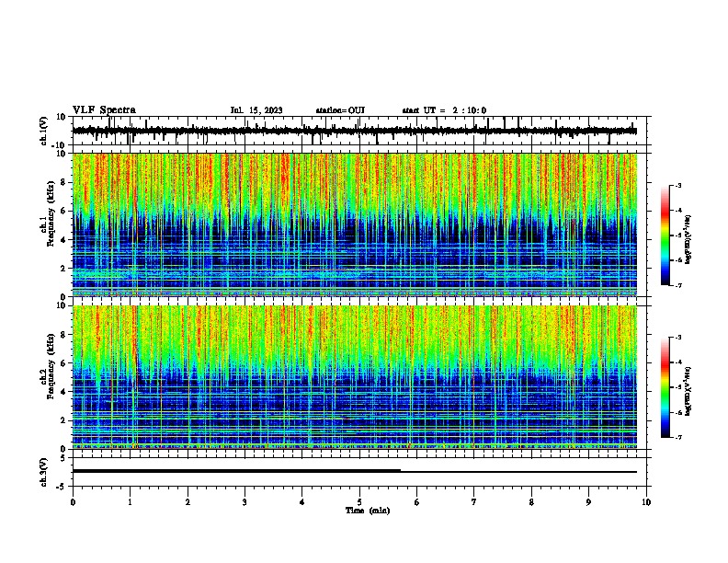Click the "ch.3(V)" axis label
This screenshot has height=563, width=728.
click(44, 472)
